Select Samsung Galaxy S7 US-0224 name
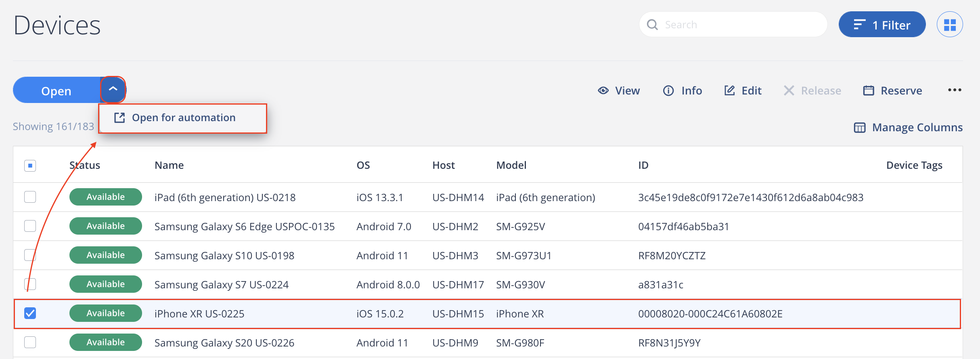The height and width of the screenshot is (359, 980). click(222, 285)
